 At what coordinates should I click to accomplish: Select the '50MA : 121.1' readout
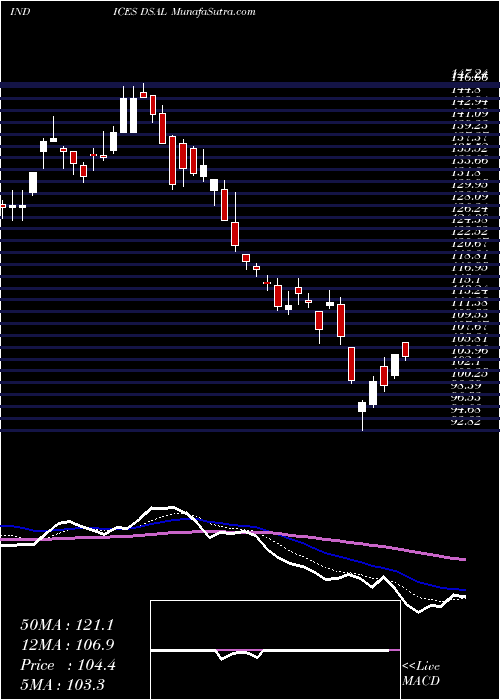pos(67,625)
